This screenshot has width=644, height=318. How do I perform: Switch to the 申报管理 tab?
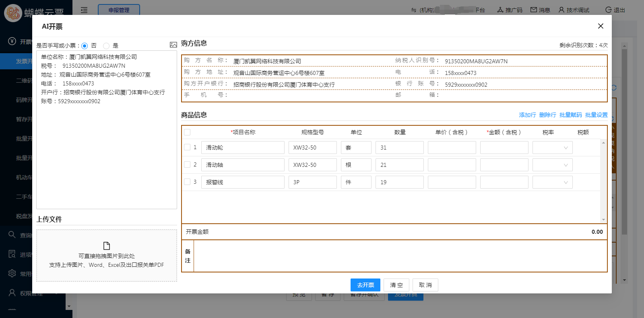(119, 10)
